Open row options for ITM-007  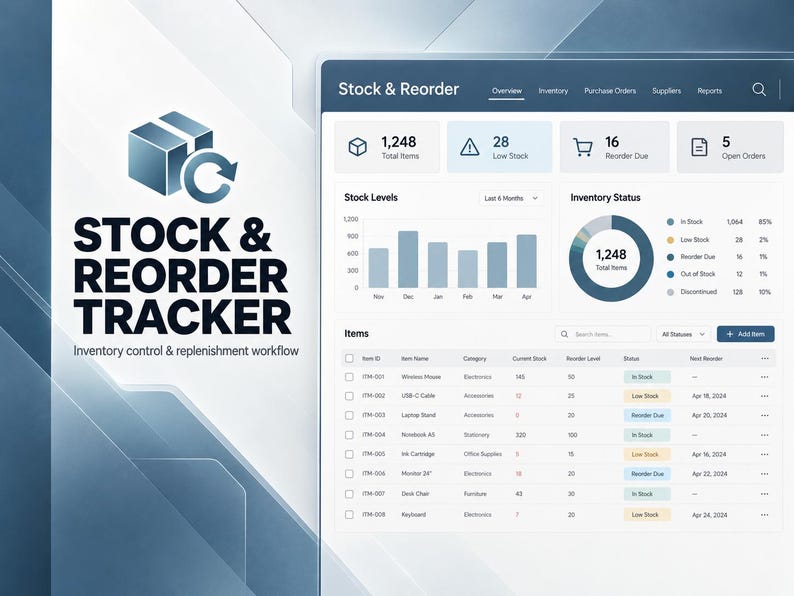(x=765, y=494)
